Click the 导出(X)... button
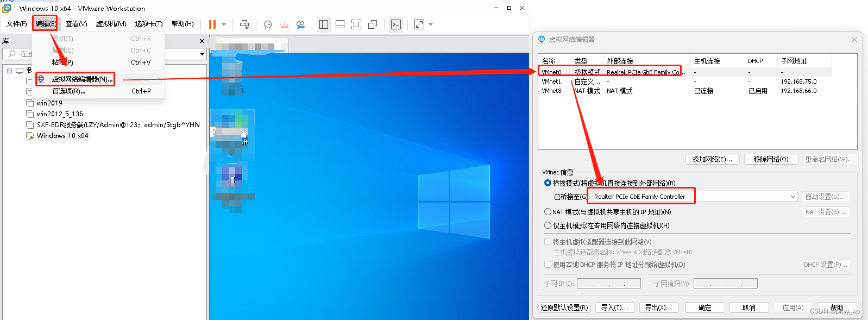868x320 pixels. pyautogui.click(x=658, y=308)
